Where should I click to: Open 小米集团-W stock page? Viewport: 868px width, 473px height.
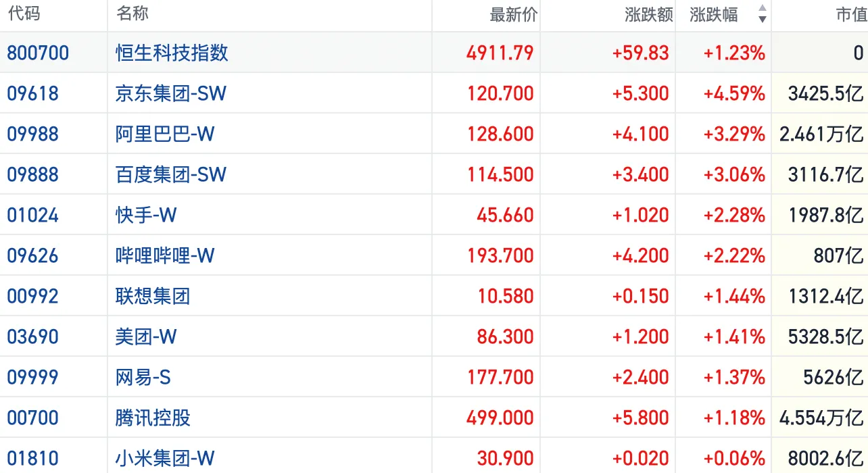[x=164, y=458]
